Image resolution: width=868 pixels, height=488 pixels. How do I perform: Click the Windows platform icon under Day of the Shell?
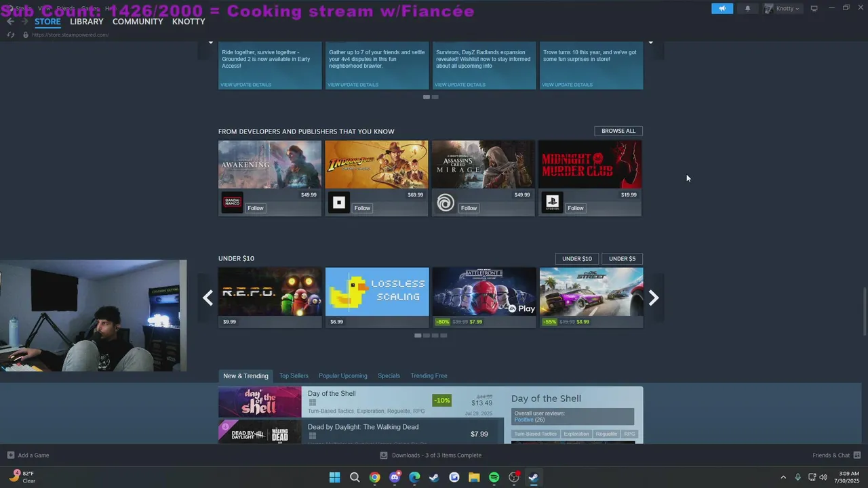click(312, 403)
